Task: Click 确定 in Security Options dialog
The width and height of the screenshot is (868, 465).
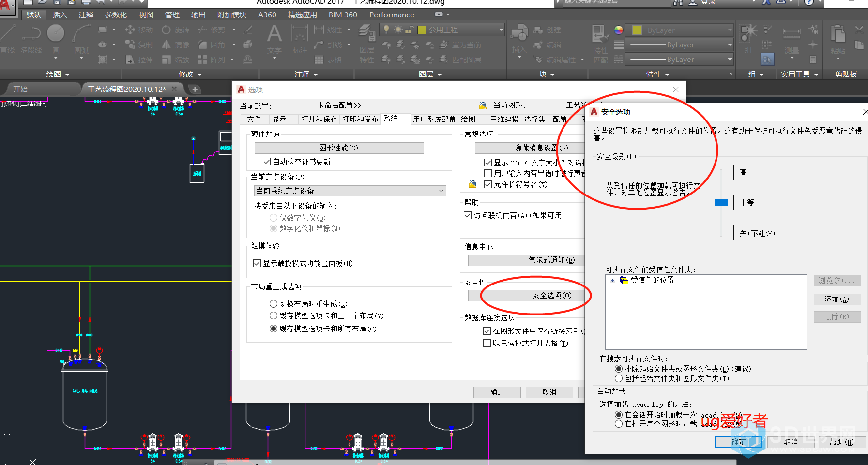Action: coord(739,442)
